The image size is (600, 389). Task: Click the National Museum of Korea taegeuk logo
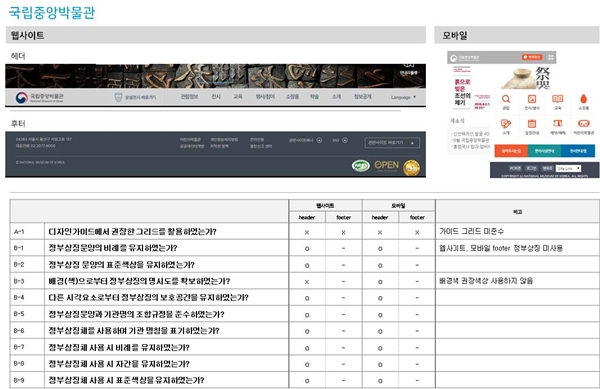(22, 98)
